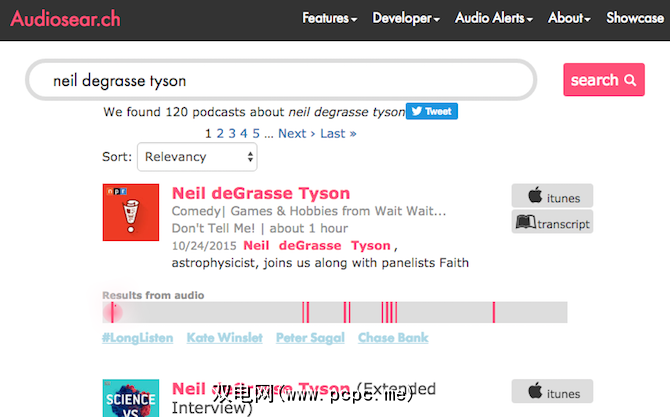Screen dimensions: 670x417
Task: Go to the Showcase page
Action: 635,18
